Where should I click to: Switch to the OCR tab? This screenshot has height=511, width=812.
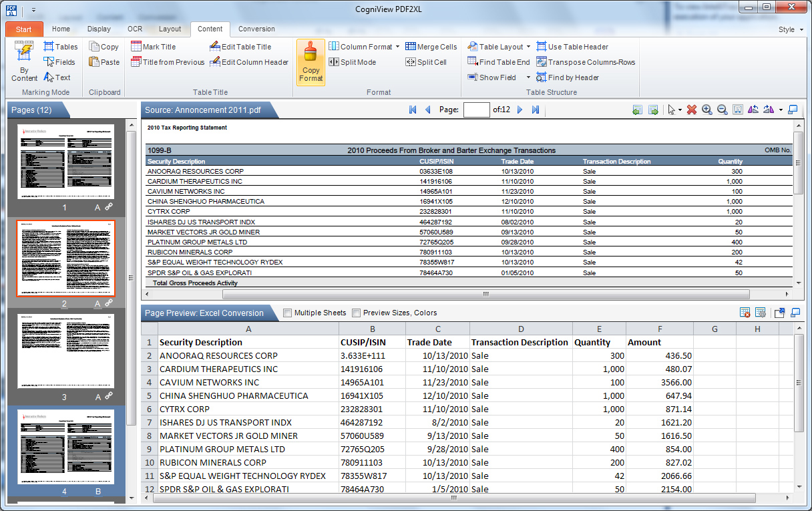coord(135,29)
